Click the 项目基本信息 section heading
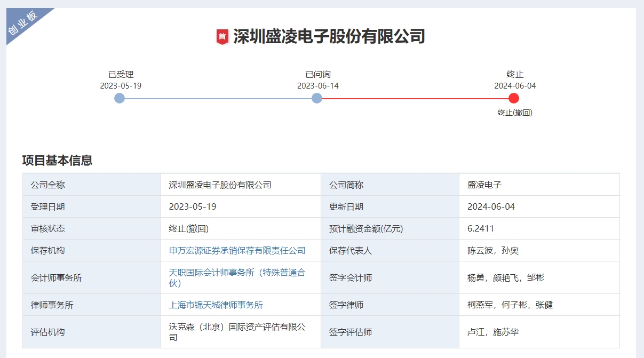Screen dimensions: 644x358 point(57,160)
